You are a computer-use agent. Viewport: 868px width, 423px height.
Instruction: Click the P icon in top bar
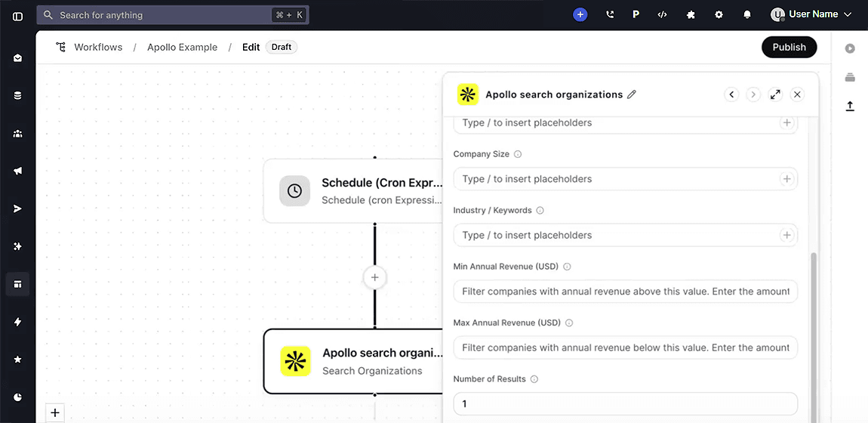(636, 15)
